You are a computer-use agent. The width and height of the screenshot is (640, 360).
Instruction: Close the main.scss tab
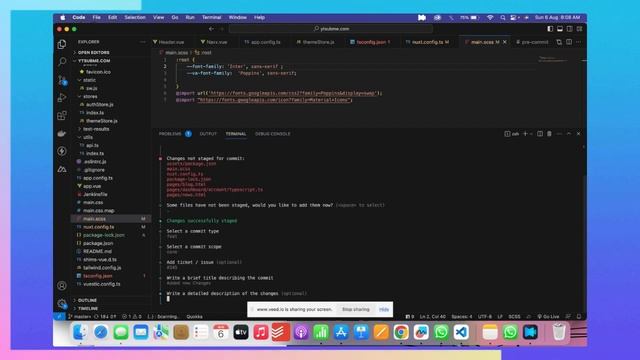[505, 42]
